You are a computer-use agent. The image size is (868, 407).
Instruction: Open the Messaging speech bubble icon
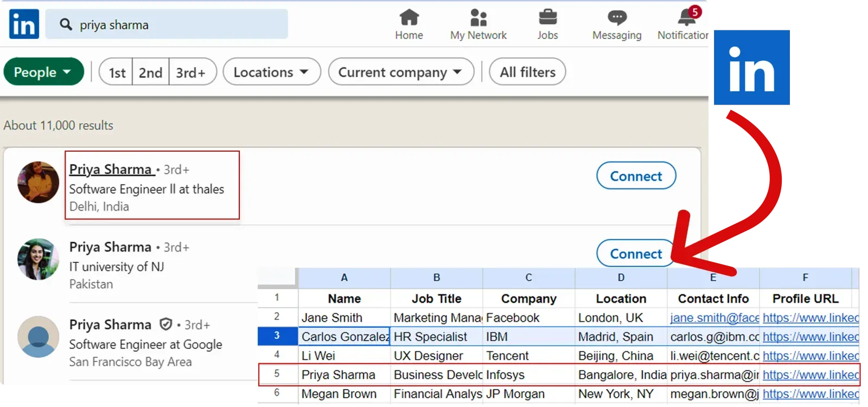(x=617, y=18)
